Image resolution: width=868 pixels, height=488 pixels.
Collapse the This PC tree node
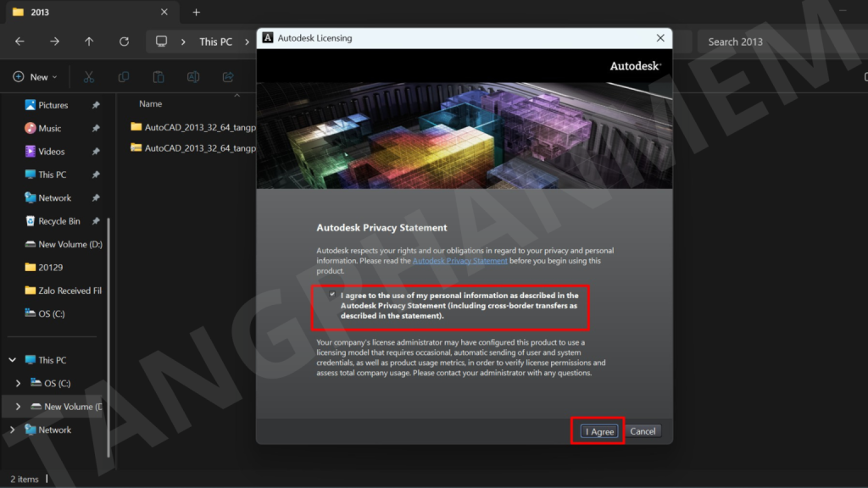[12, 360]
